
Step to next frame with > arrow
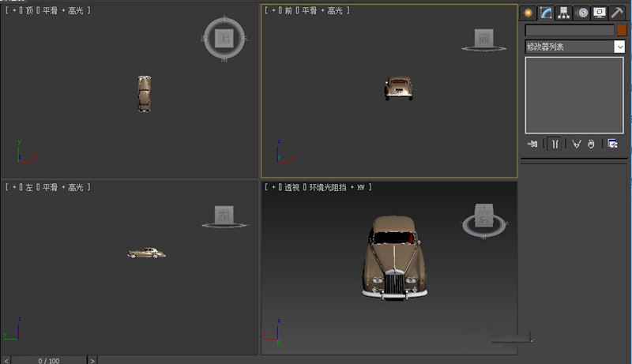tap(92, 360)
